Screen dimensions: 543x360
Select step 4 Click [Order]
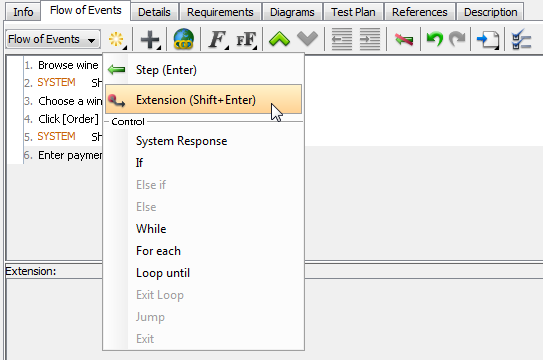(x=63, y=119)
